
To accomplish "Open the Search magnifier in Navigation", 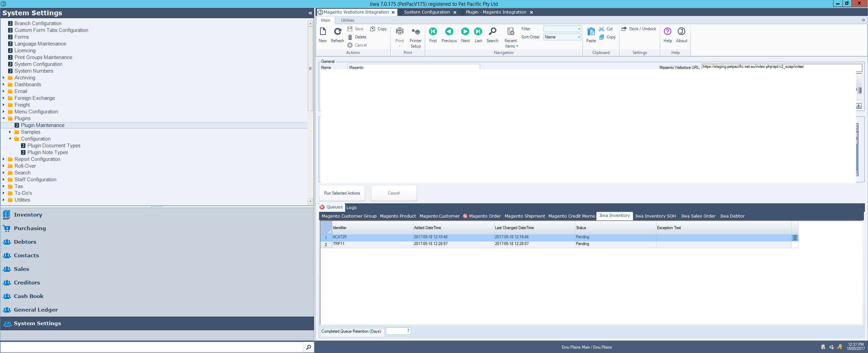I will pos(492,32).
